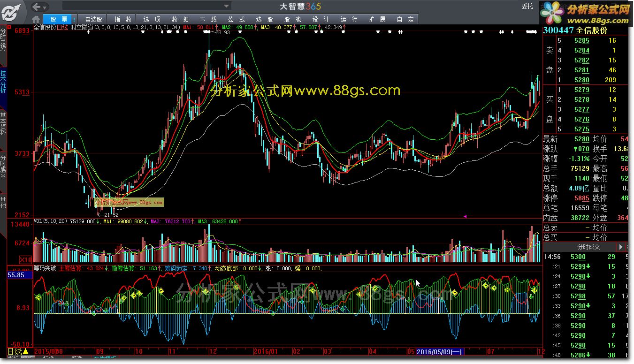Click buy-5 price 5275
The height and width of the screenshot is (364, 634).
[x=582, y=129]
